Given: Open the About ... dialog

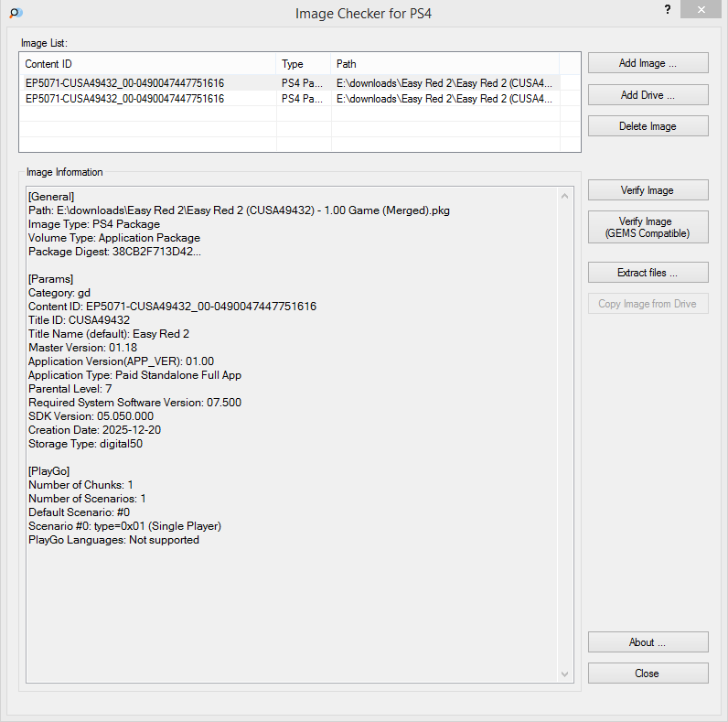Looking at the screenshot, I should pyautogui.click(x=648, y=642).
